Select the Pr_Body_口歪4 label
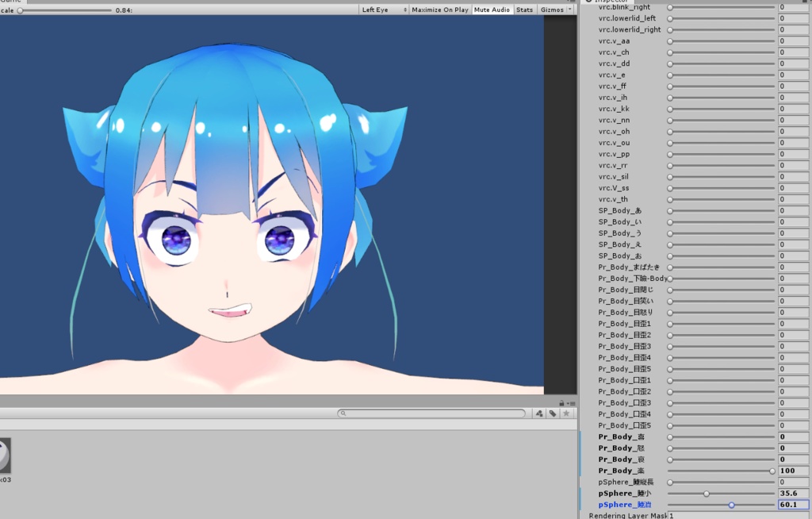This screenshot has height=519, width=812. pos(625,414)
